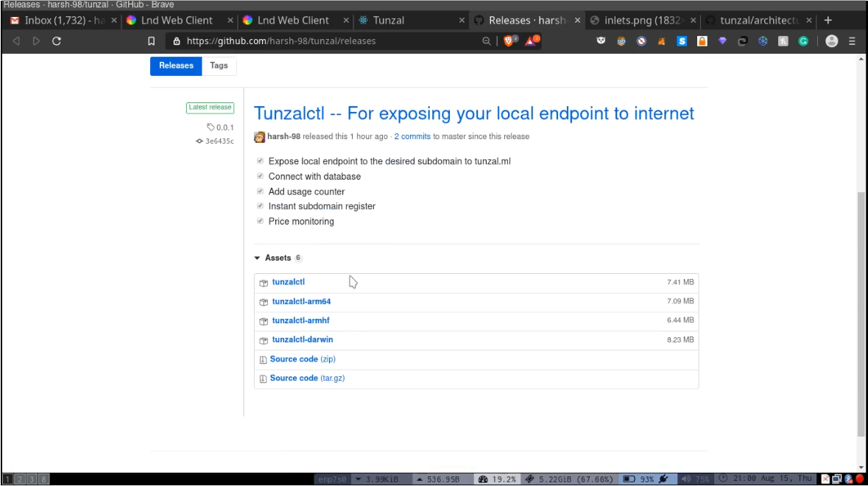868x486 pixels.
Task: Download the tunzalctl-armhf asset
Action: click(x=300, y=320)
